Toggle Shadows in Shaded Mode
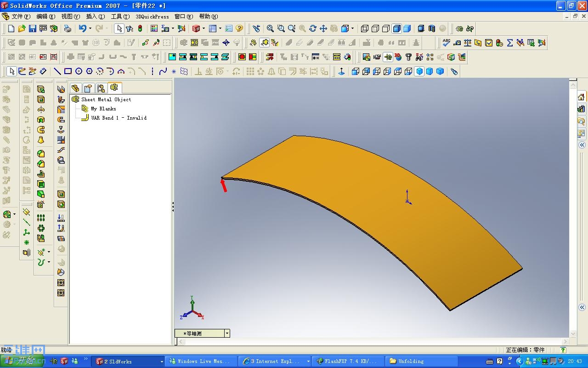The image size is (588, 368). coord(421,29)
